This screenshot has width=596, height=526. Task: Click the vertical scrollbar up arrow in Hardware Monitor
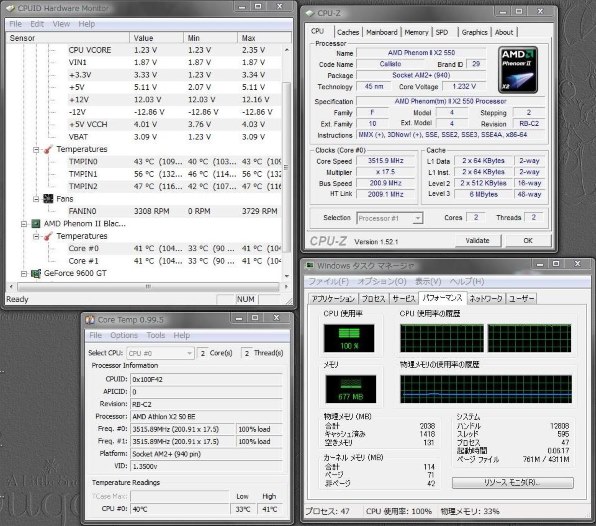tap(287, 50)
